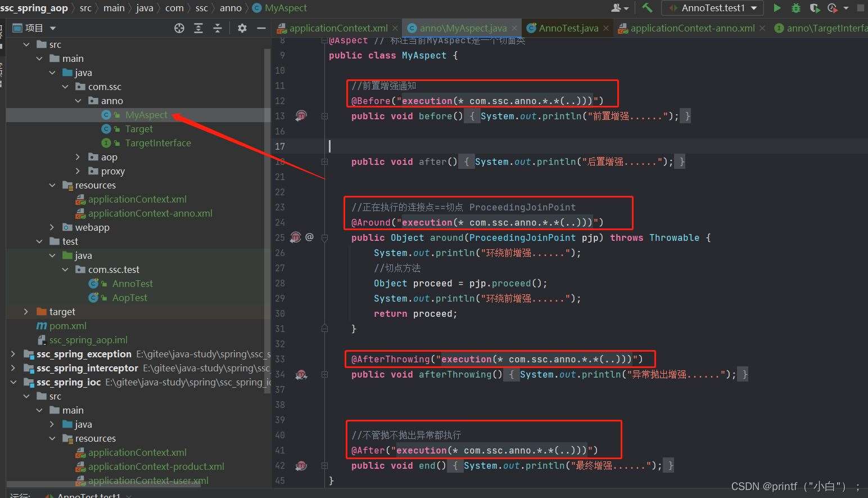The width and height of the screenshot is (868, 498).
Task: Close the applicationContext-anno.xml tab
Action: tap(762, 28)
